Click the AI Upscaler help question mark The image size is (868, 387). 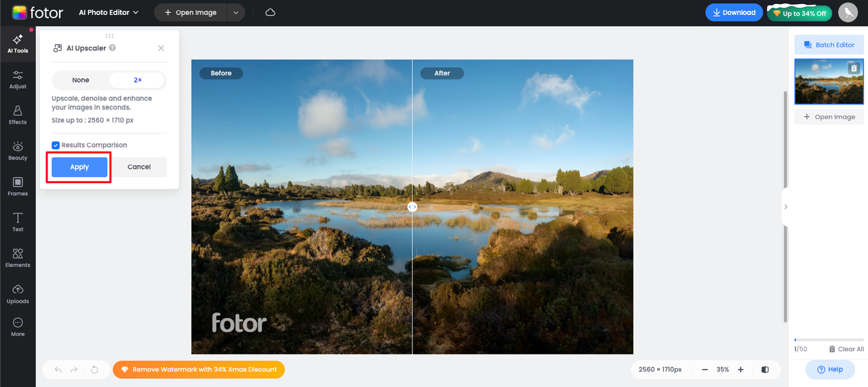pos(113,48)
